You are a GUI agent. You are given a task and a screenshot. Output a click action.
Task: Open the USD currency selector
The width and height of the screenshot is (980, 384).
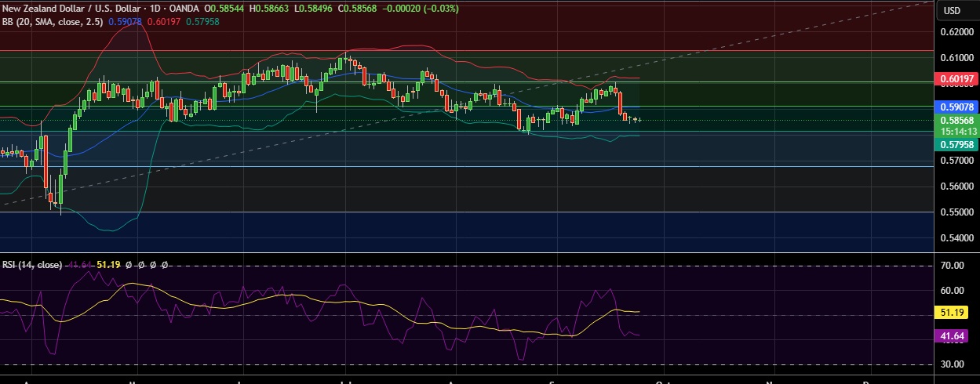coord(952,10)
